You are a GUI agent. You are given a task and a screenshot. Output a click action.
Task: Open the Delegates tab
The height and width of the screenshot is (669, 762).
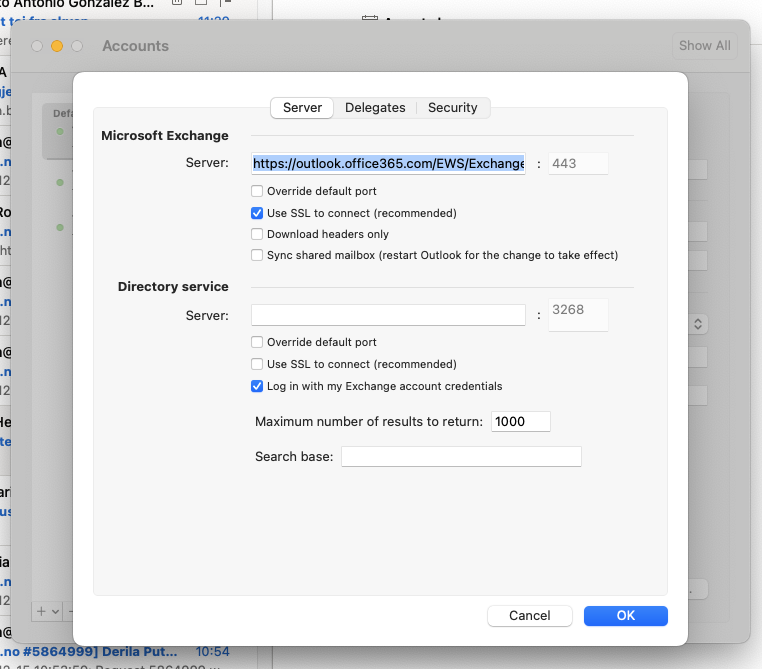click(x=375, y=107)
